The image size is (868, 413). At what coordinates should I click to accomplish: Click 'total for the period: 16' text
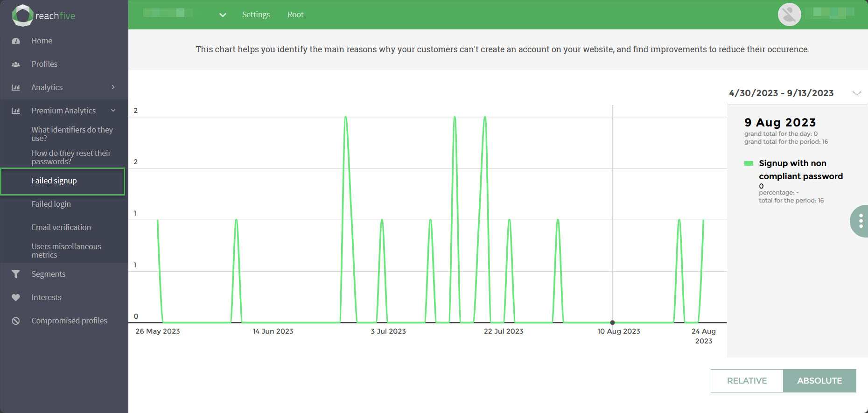791,201
